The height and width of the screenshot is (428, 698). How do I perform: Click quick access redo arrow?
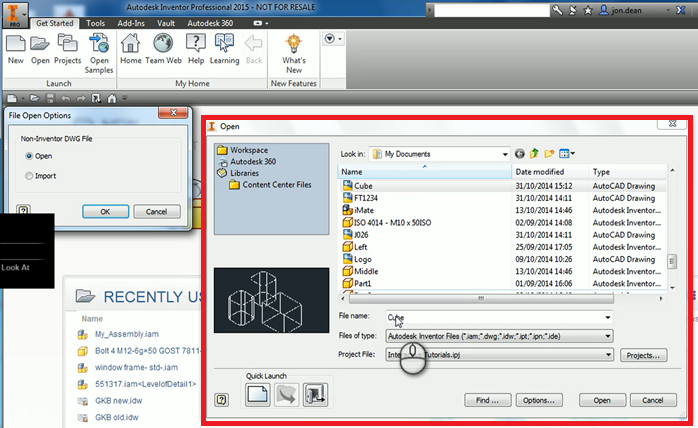click(81, 98)
